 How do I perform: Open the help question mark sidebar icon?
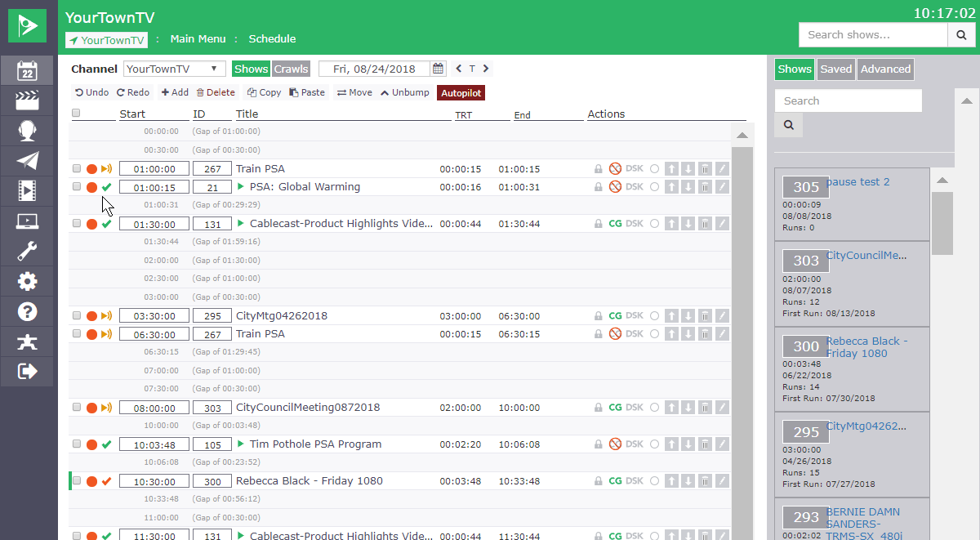(27, 312)
